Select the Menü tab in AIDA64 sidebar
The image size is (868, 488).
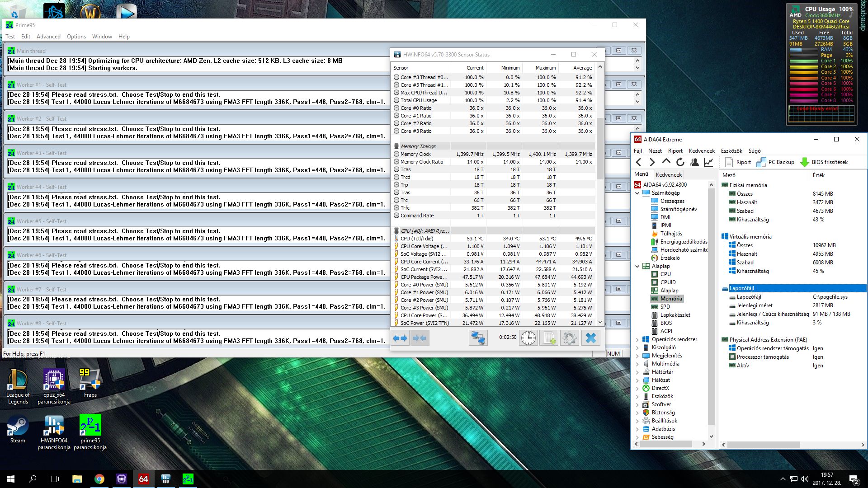pos(641,174)
